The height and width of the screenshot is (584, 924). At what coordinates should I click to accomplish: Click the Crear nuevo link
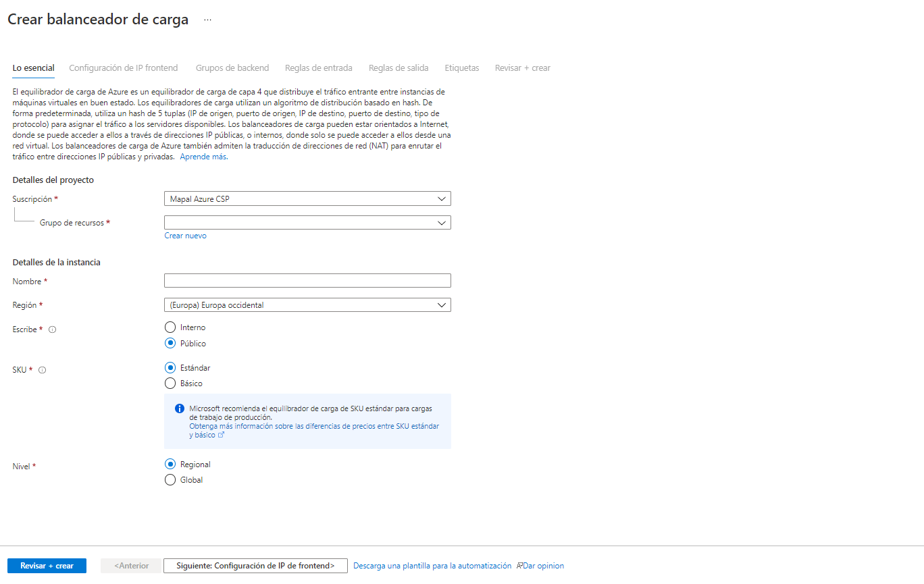(x=186, y=236)
